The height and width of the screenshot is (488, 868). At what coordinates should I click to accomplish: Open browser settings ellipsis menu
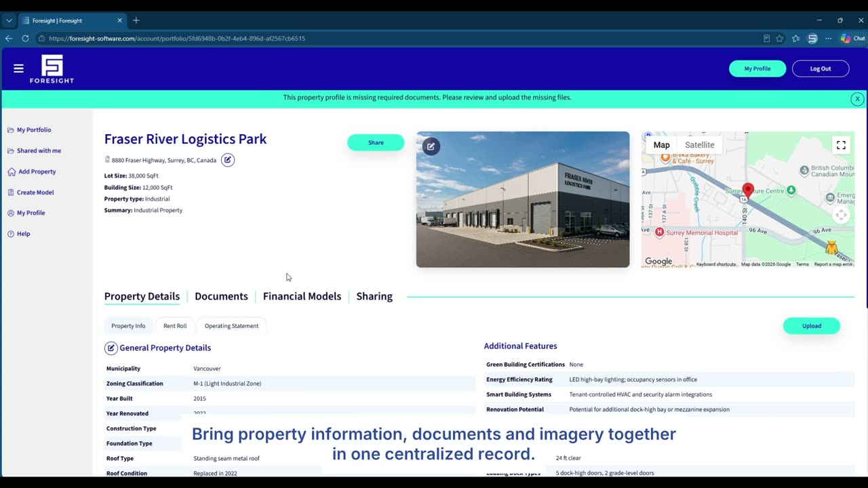click(x=828, y=39)
